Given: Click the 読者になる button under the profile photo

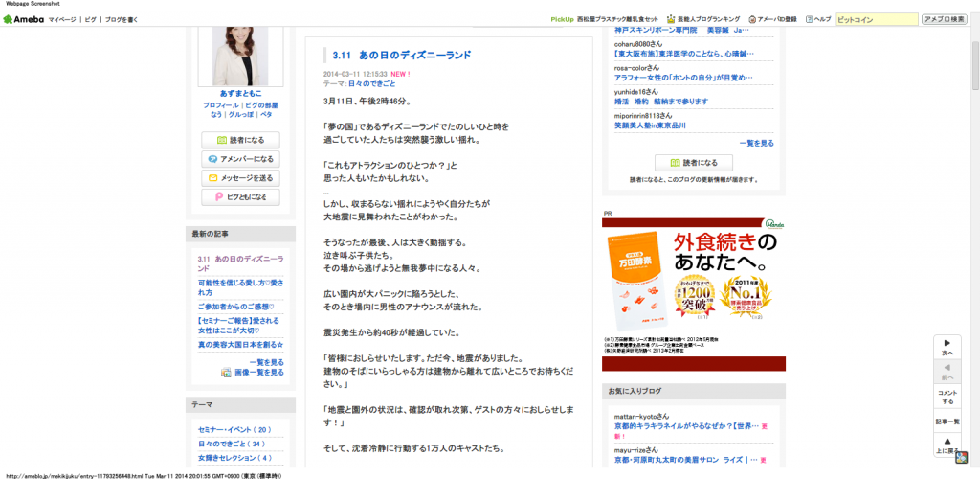Looking at the screenshot, I should (240, 140).
